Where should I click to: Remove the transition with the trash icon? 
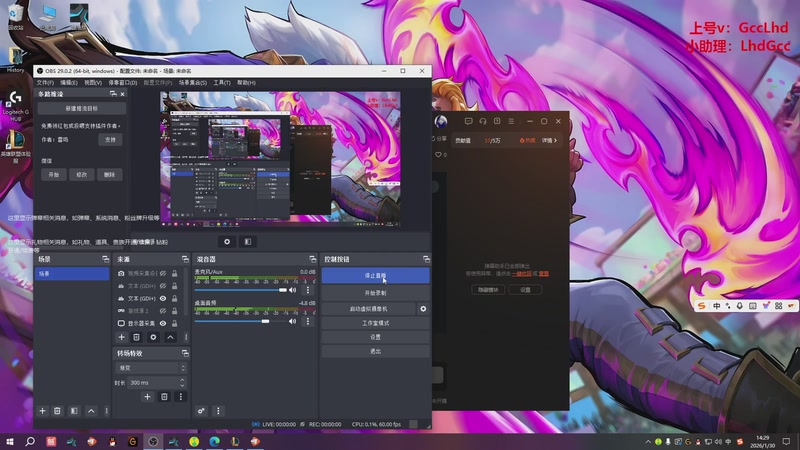point(164,396)
